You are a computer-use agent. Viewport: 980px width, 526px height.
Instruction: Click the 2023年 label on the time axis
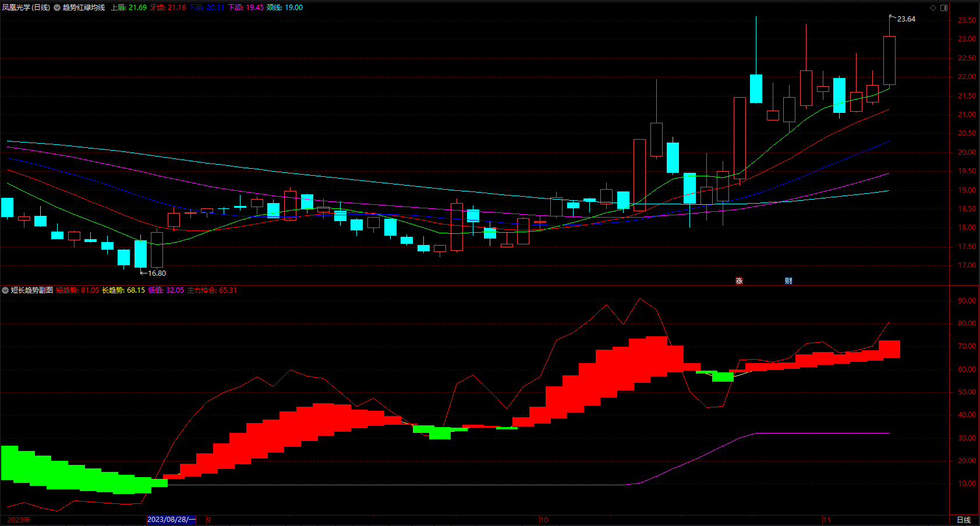coord(19,520)
